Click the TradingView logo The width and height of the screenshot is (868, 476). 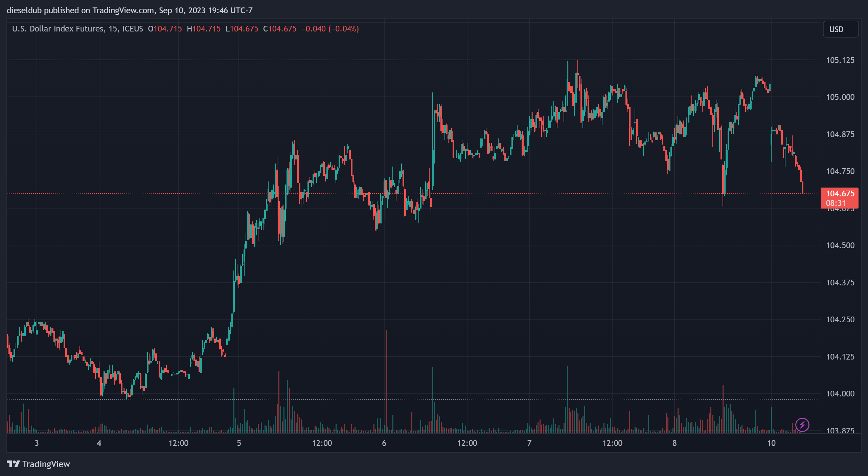coord(38,464)
